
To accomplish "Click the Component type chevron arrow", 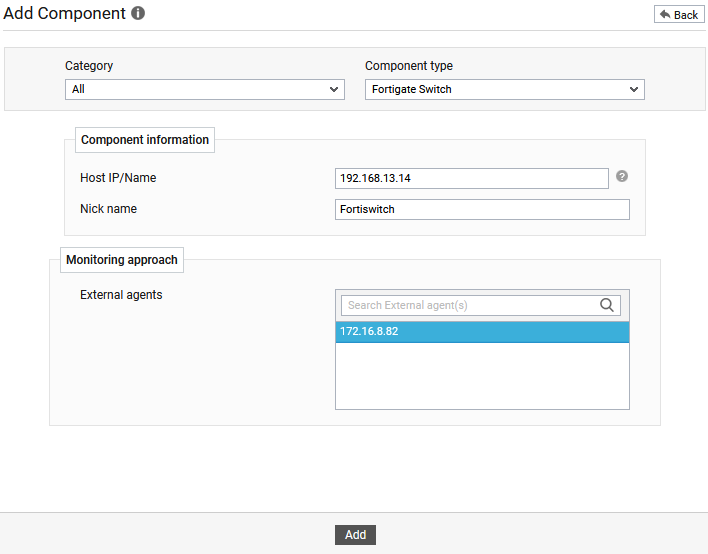I will [633, 89].
